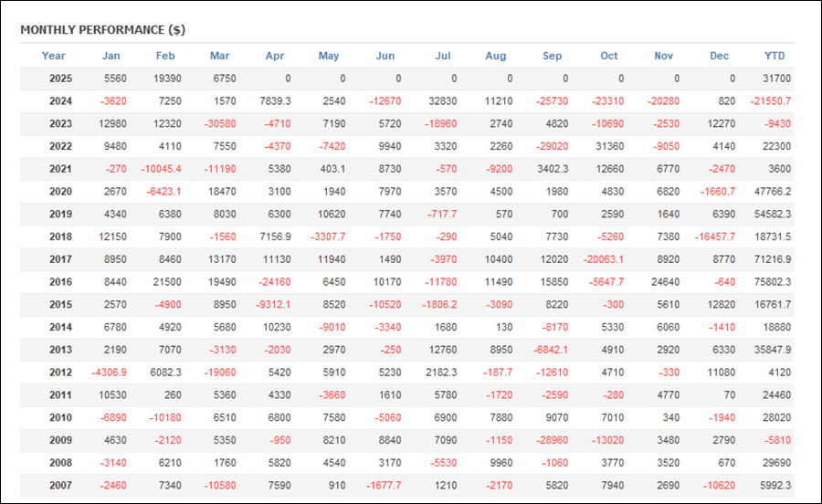Click 2024 YTD value -21550.7
Screen dimensions: 822x504
[x=770, y=101]
